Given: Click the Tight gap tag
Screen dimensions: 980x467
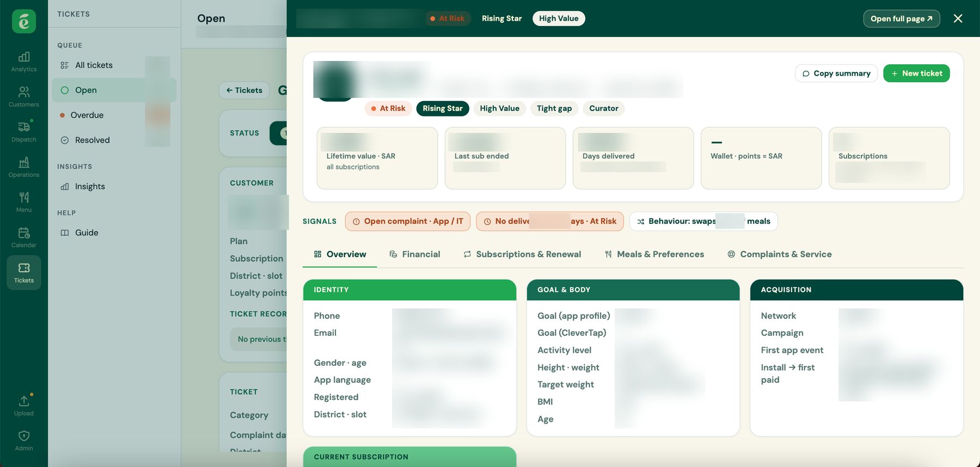Looking at the screenshot, I should click(x=554, y=108).
